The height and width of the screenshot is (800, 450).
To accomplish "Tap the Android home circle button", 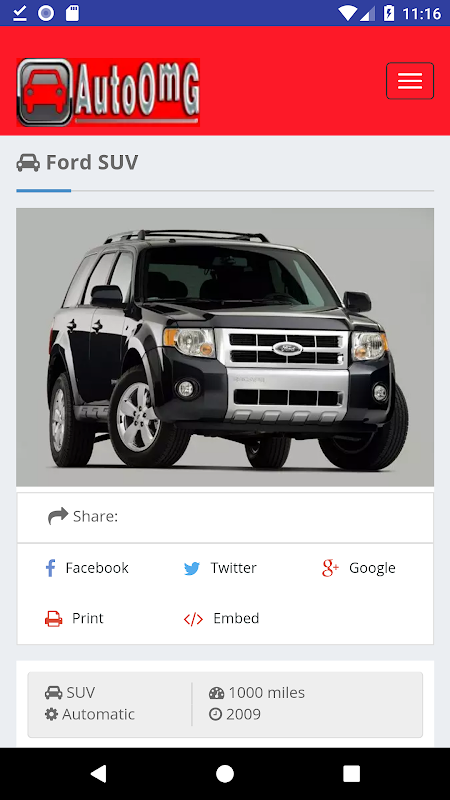I will point(225,773).
